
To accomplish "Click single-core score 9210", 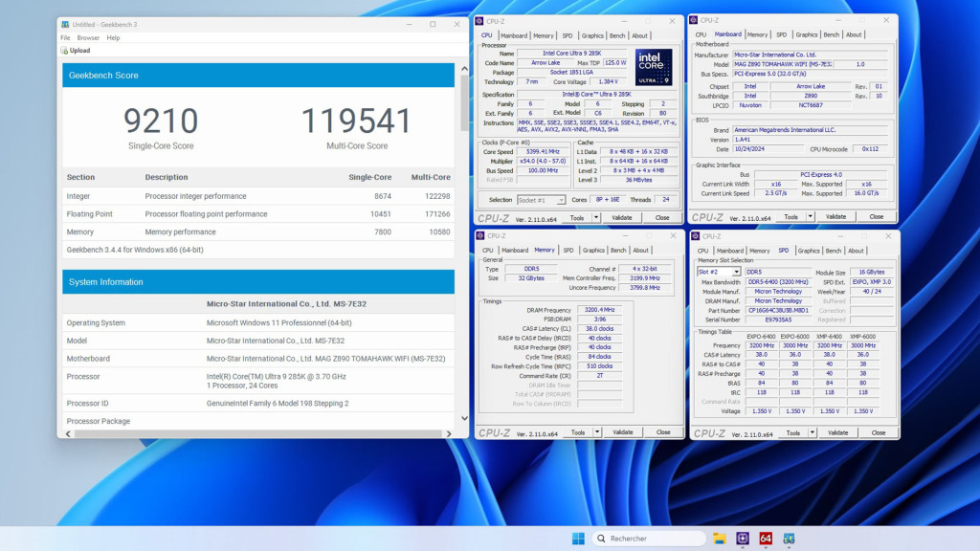I will (161, 121).
